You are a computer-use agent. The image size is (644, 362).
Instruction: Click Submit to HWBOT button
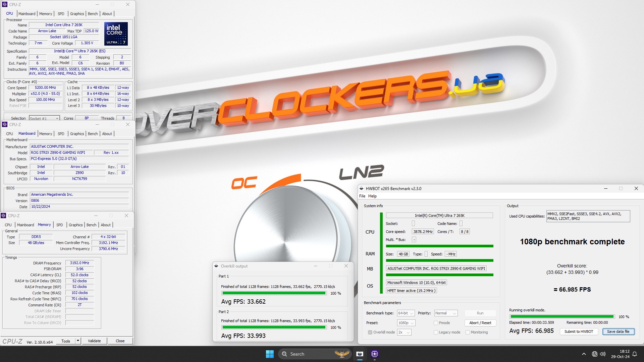click(x=579, y=332)
